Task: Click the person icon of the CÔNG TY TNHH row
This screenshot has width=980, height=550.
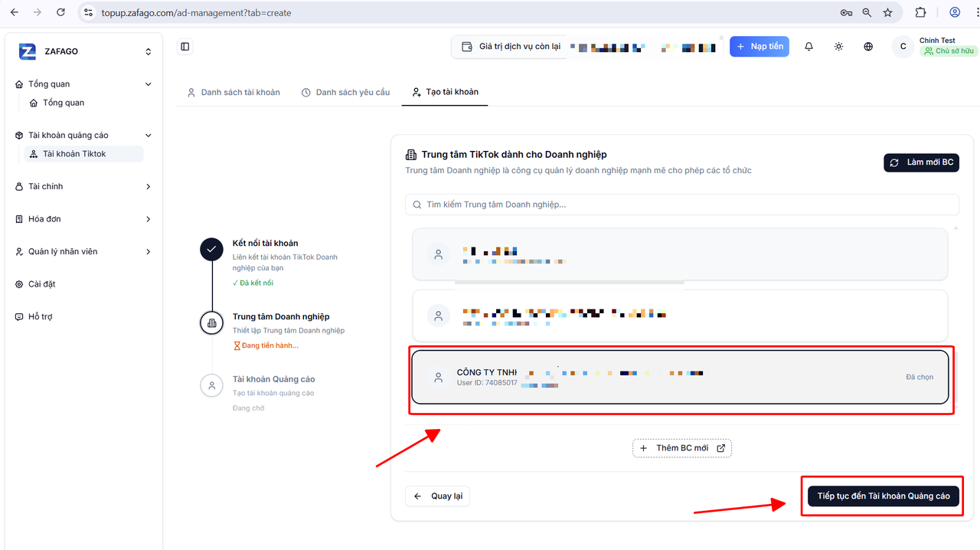Action: [438, 377]
